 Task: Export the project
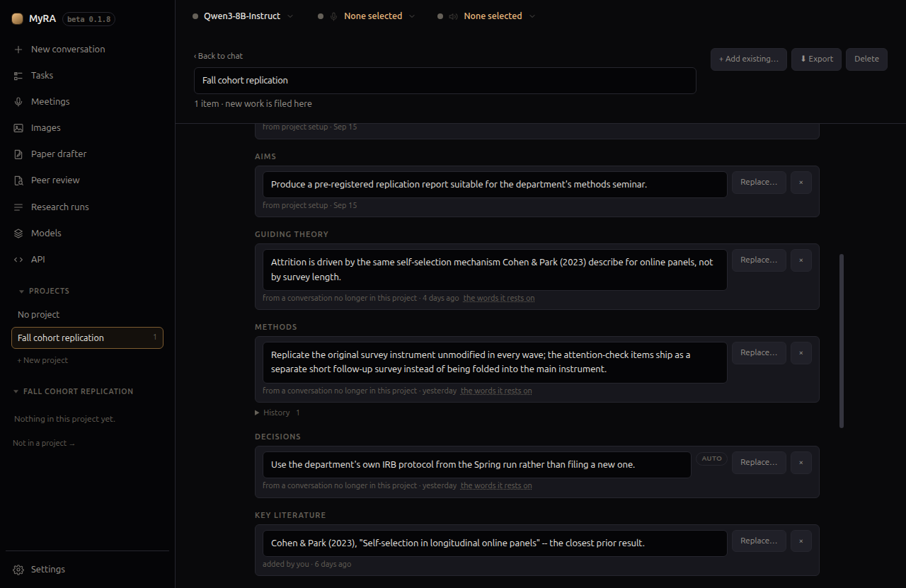(x=816, y=59)
